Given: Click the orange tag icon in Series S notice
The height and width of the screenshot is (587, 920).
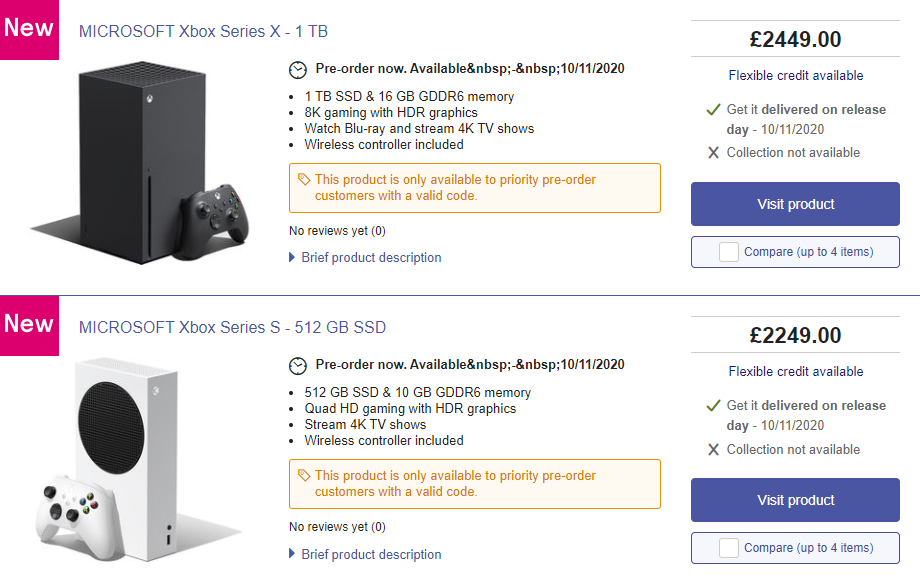Looking at the screenshot, I should (304, 476).
